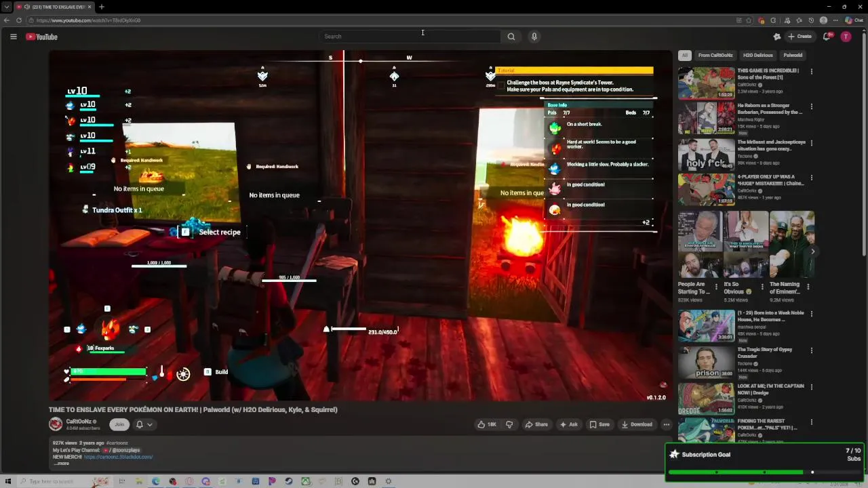Screen dimensions: 868x488
Task: Open the People Are Starting To short
Action: pos(700,245)
